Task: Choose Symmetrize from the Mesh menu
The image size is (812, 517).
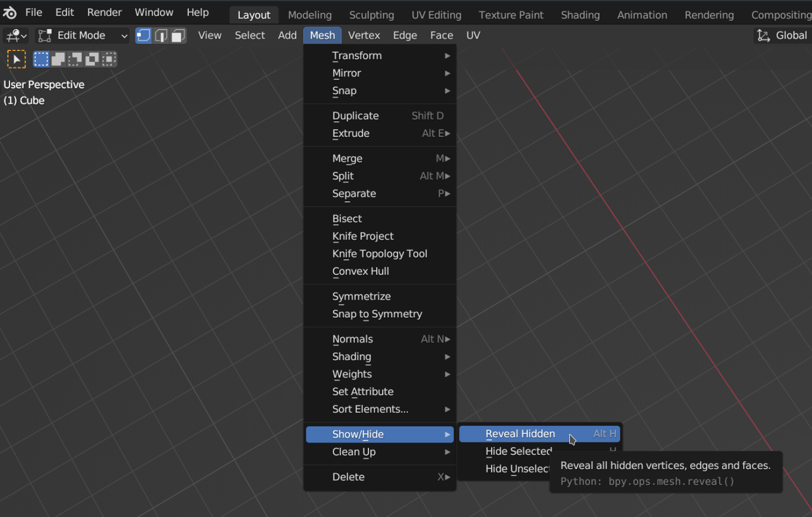Action: coord(380,297)
